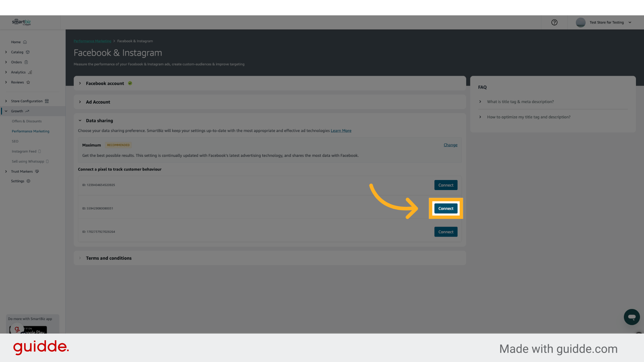The image size is (644, 362).
Task: Click the Store Configuration shop icon
Action: (47, 101)
